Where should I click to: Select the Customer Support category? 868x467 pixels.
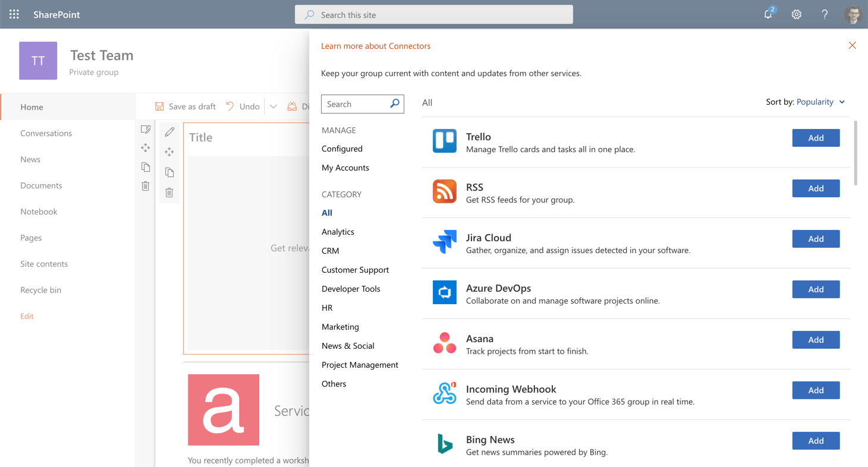[355, 270]
